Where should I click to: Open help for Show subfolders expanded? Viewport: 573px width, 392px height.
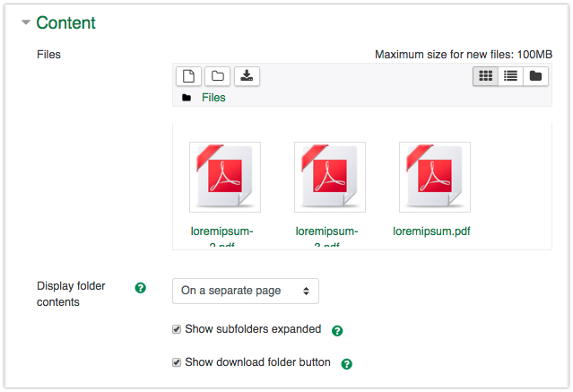(337, 331)
